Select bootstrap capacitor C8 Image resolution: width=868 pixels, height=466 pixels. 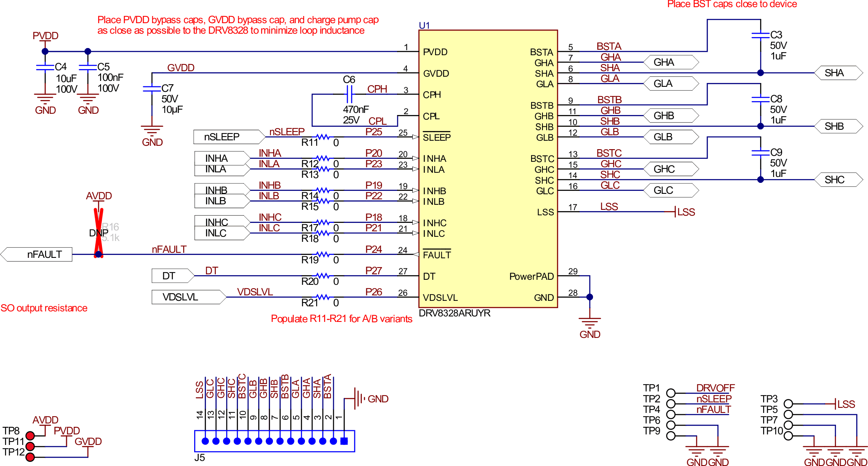click(761, 99)
